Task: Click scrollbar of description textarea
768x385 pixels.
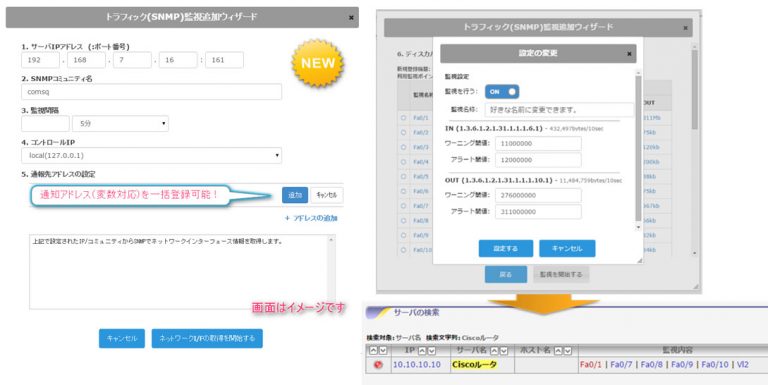Action: 332,272
